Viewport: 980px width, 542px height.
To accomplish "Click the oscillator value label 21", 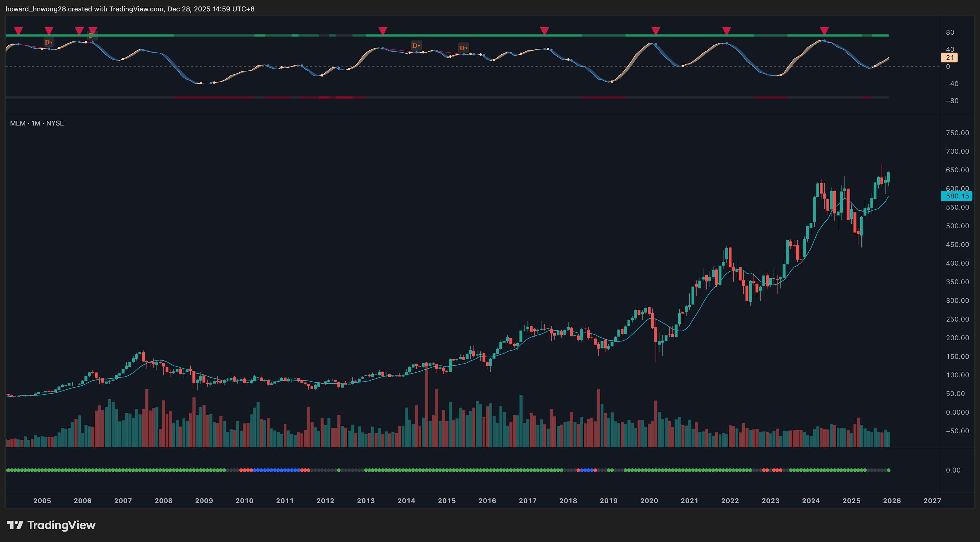I will 950,57.
